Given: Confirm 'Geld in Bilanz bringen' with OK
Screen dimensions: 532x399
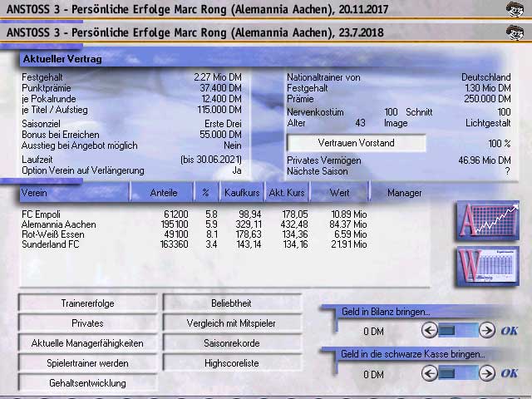Looking at the screenshot, I should coord(509,330).
